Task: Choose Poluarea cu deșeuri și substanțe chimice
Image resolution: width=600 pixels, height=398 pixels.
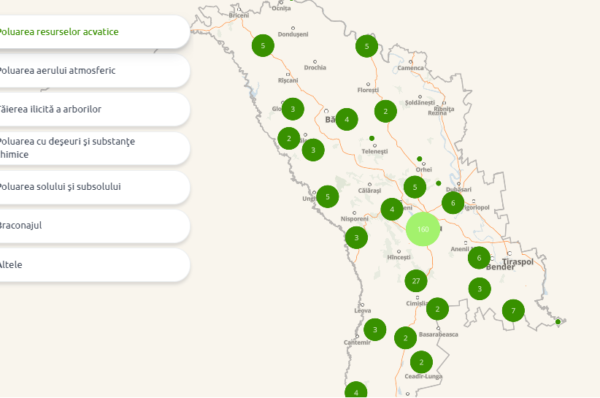Action: 94,148
